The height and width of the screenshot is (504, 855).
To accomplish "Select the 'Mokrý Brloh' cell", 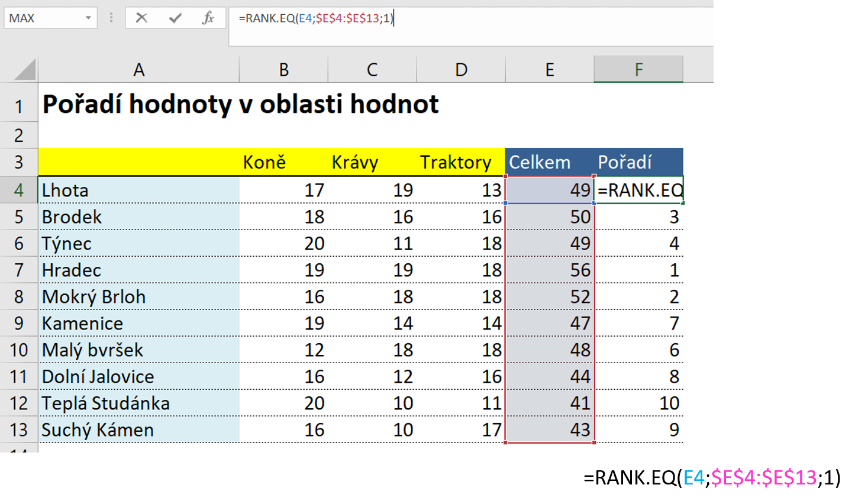I will pos(138,296).
